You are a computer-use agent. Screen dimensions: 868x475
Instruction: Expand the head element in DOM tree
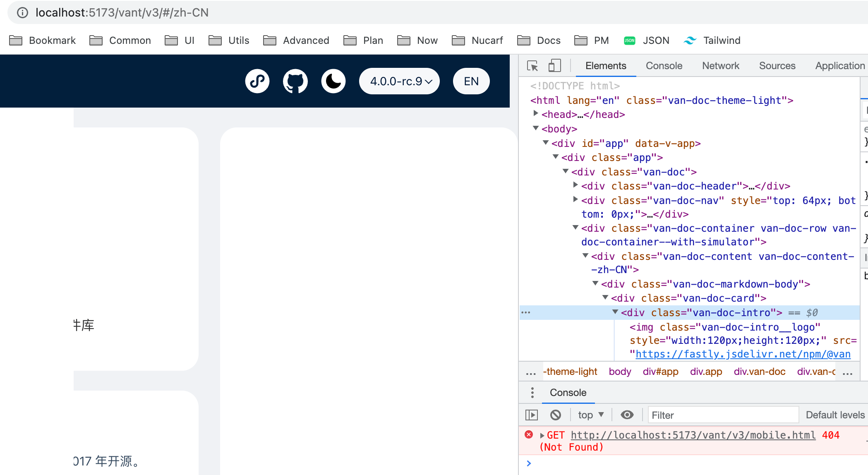tap(537, 114)
